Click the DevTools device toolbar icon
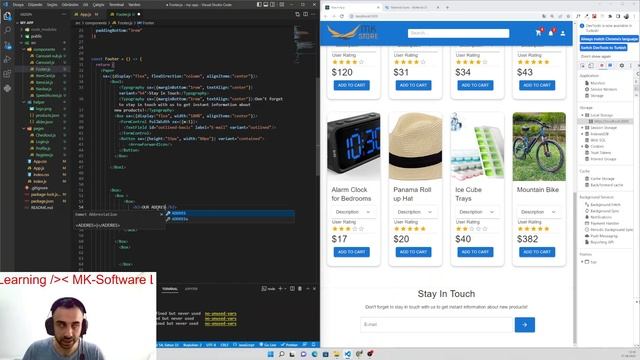The height and width of the screenshot is (360, 640). [591, 65]
